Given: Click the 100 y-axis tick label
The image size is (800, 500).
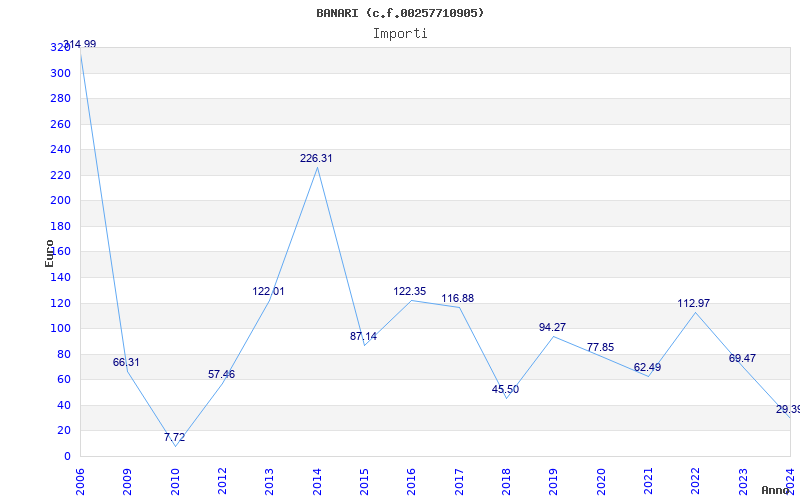Looking at the screenshot, I should click(x=60, y=329).
